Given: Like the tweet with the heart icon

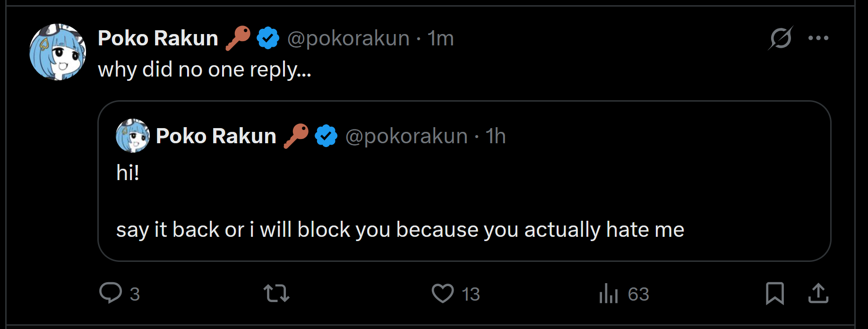Looking at the screenshot, I should [443, 293].
